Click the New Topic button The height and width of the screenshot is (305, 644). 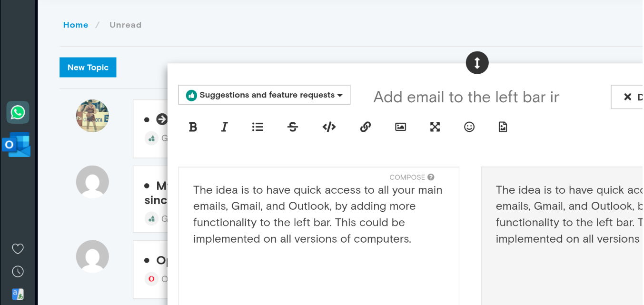point(88,68)
